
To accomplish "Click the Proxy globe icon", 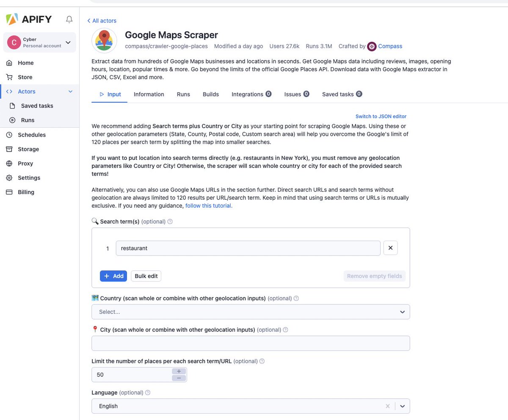I will click(x=9, y=163).
